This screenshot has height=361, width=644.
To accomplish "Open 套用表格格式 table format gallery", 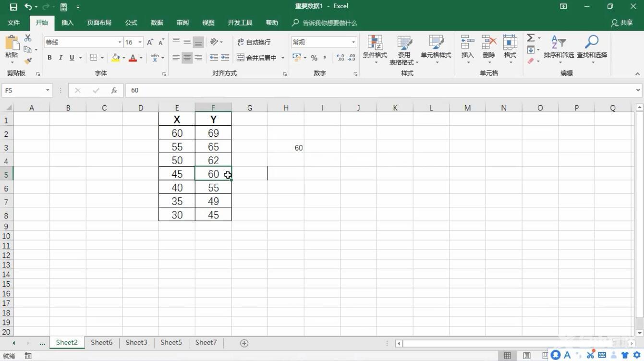I will click(404, 49).
